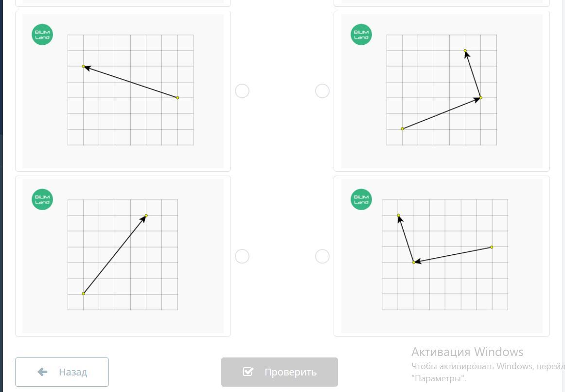Click the top-right vector graph image
Viewport: 565px width, 392px height.
[x=441, y=90]
